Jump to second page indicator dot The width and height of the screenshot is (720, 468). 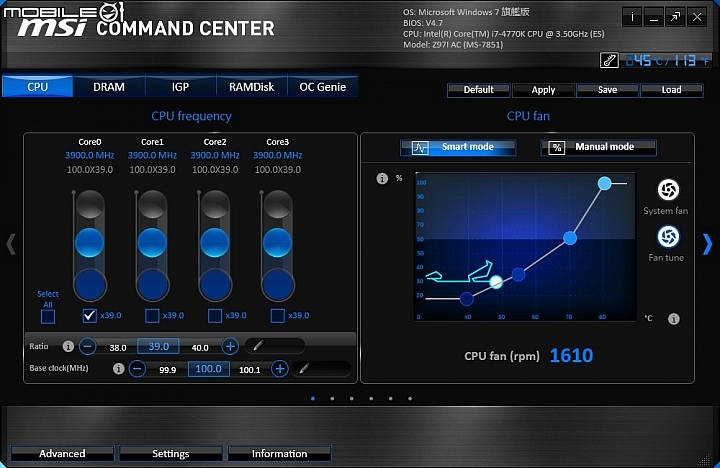pos(332,398)
